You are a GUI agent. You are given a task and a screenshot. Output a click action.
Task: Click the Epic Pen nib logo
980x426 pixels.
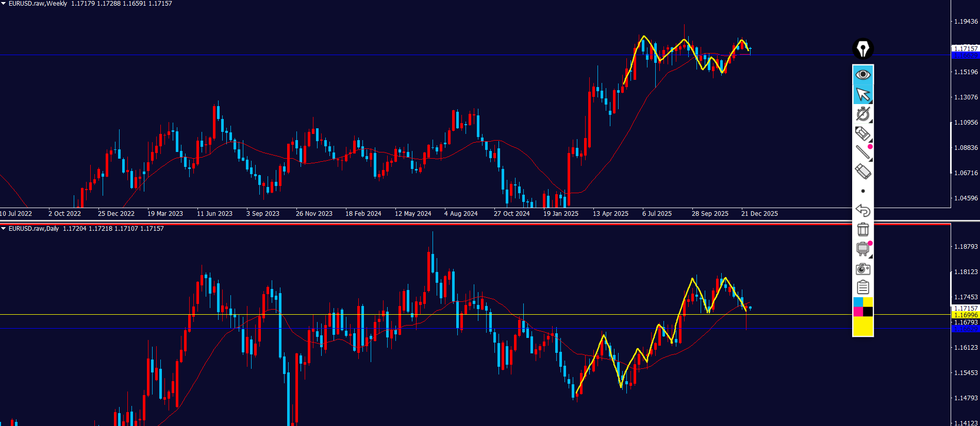point(862,49)
